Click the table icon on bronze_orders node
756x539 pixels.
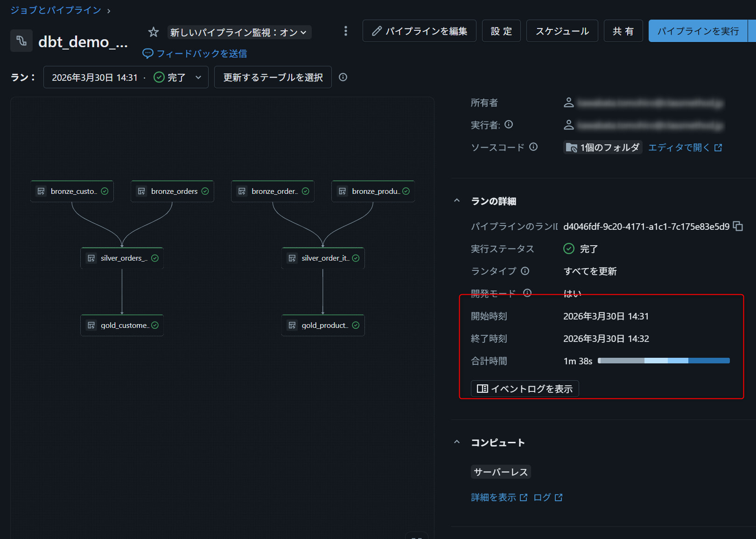tap(141, 191)
